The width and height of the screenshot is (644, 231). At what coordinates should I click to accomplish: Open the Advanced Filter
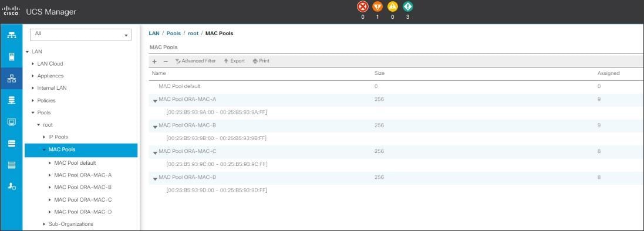[195, 61]
